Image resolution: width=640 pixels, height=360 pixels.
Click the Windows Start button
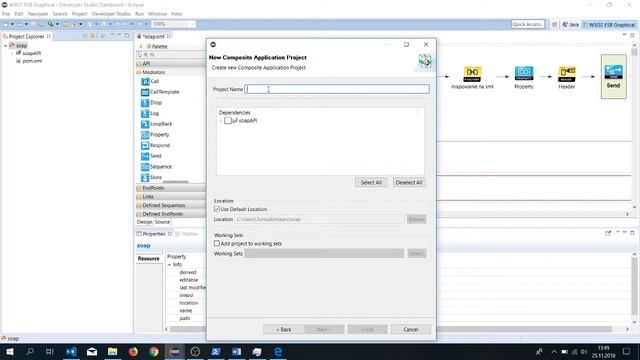(x=9, y=351)
